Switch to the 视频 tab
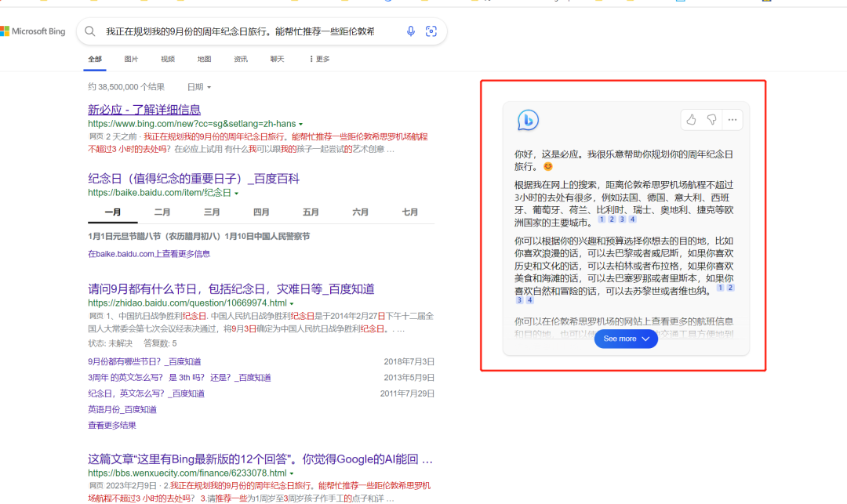This screenshot has width=847, height=504. pyautogui.click(x=168, y=59)
